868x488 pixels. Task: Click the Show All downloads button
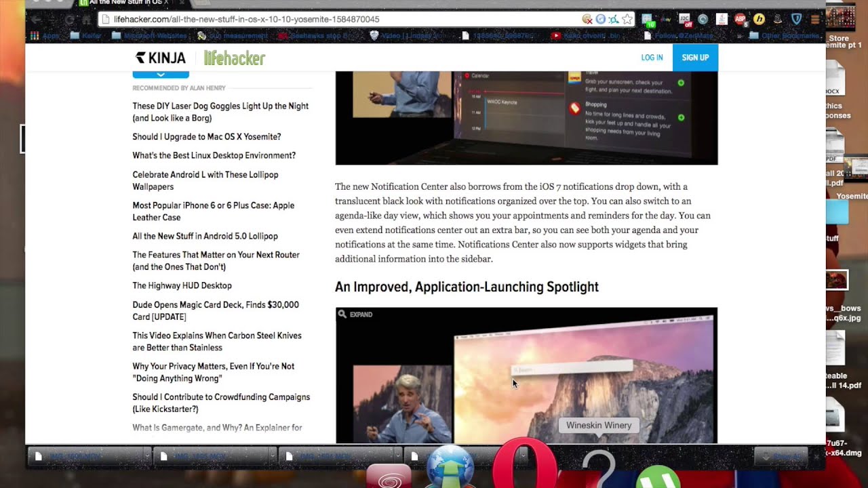(781, 457)
